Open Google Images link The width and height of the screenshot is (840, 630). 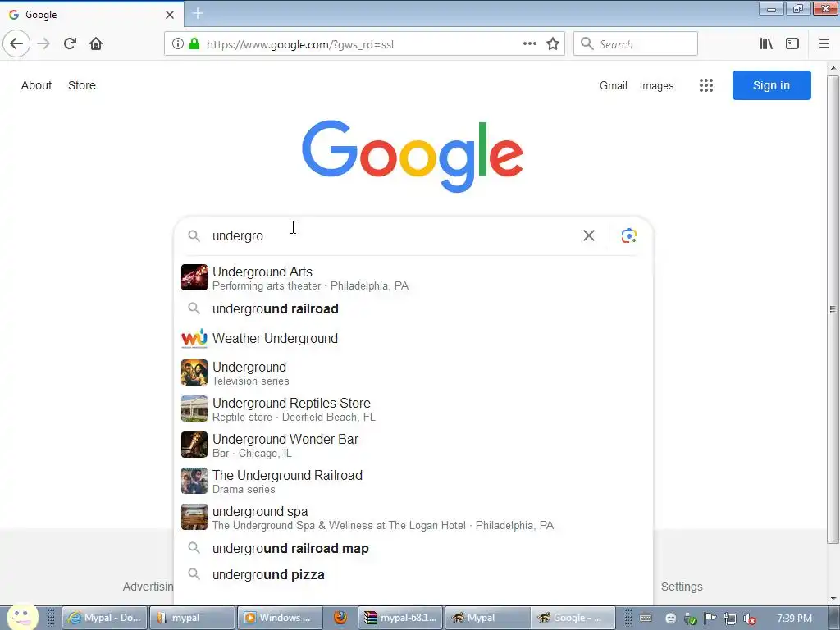pyautogui.click(x=657, y=85)
